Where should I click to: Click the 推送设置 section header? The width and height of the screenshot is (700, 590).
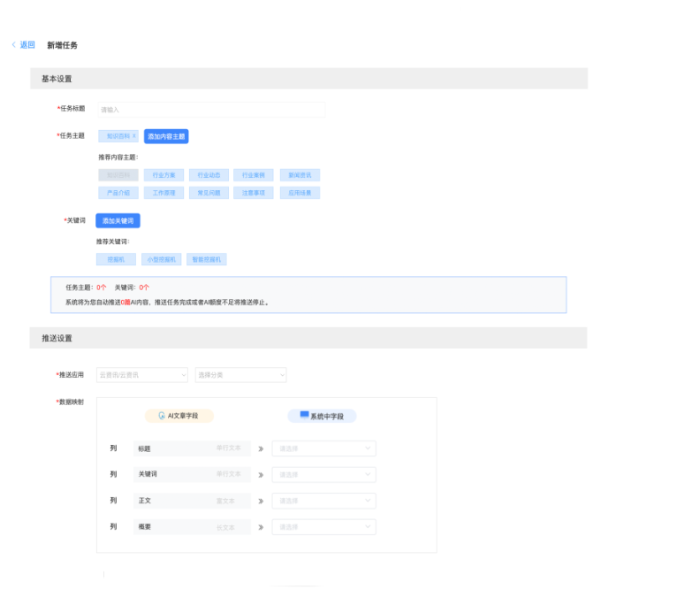58,338
